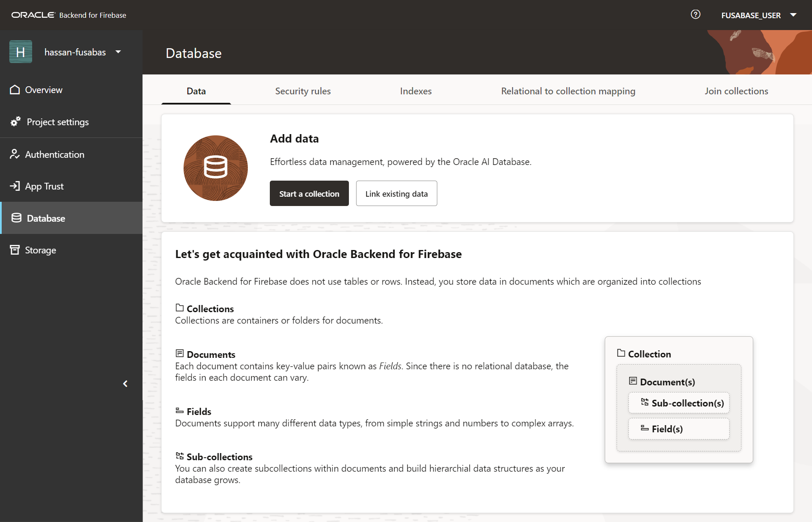Navigate to App Trust

coord(71,186)
